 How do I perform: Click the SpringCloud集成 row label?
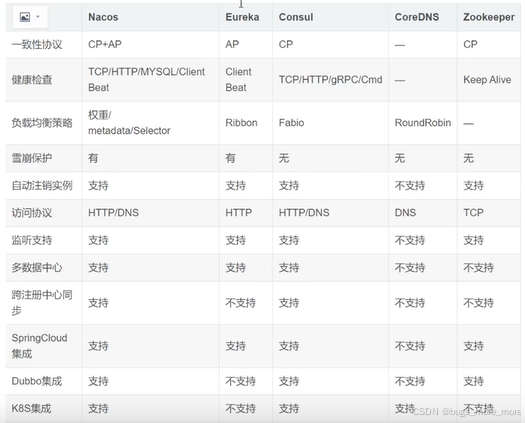pos(40,346)
